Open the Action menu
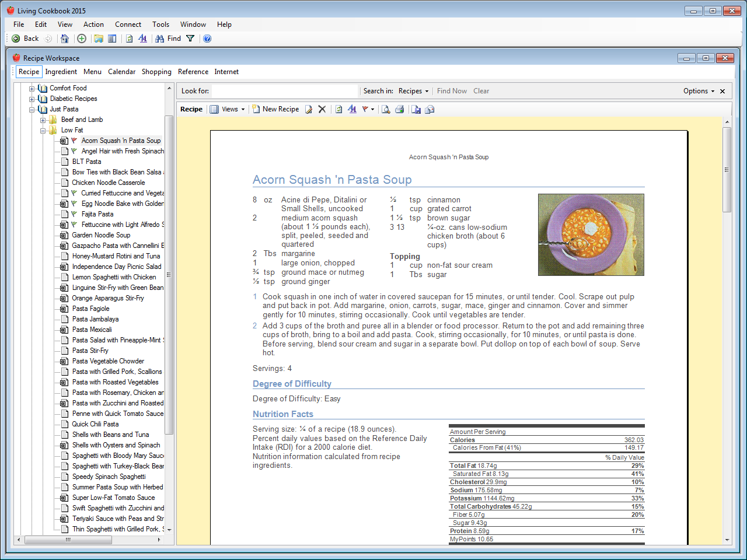747x560 pixels. (93, 24)
